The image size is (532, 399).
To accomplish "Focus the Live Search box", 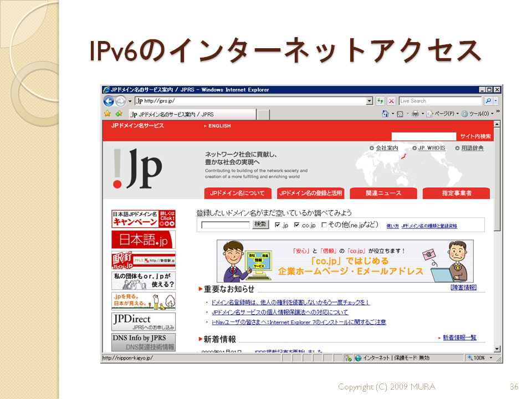I will (440, 101).
